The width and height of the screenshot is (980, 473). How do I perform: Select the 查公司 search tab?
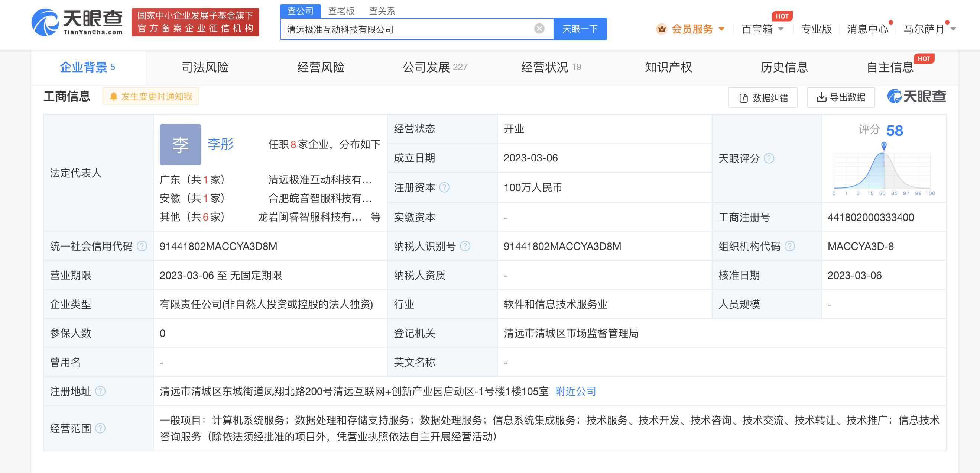tap(300, 11)
